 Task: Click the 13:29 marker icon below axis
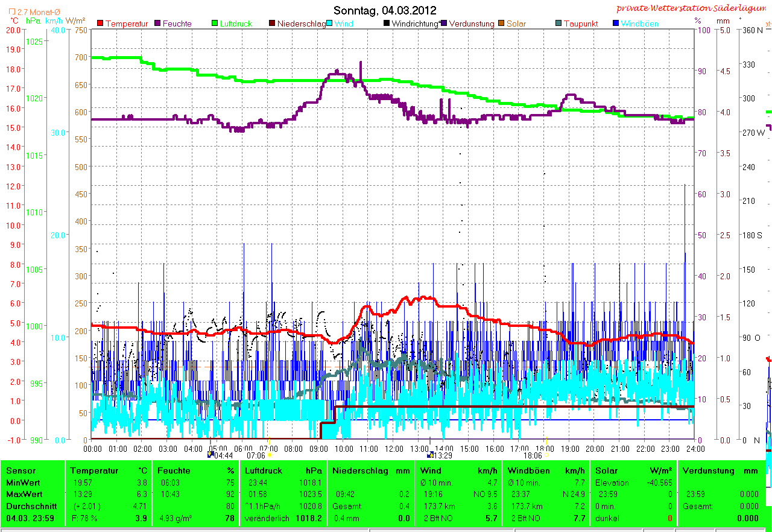(x=431, y=455)
